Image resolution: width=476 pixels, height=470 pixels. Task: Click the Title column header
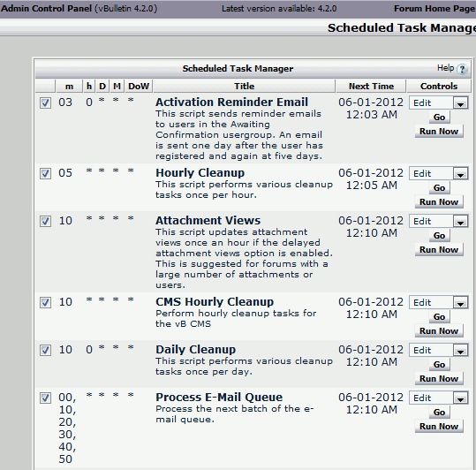click(x=244, y=87)
